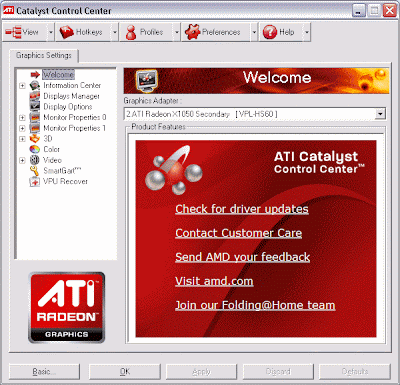The width and height of the screenshot is (400, 385).
Task: Open the Profiles menu label
Action: (x=151, y=32)
